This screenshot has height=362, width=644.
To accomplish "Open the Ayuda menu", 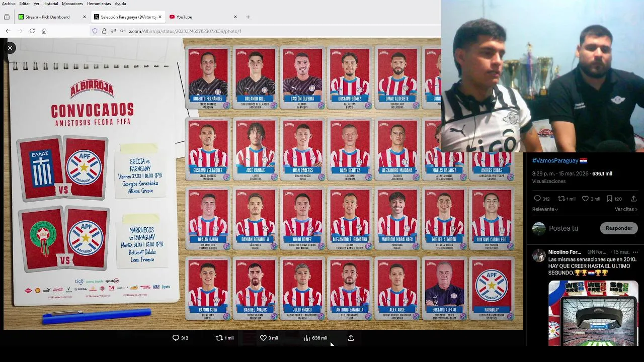I will tap(120, 4).
